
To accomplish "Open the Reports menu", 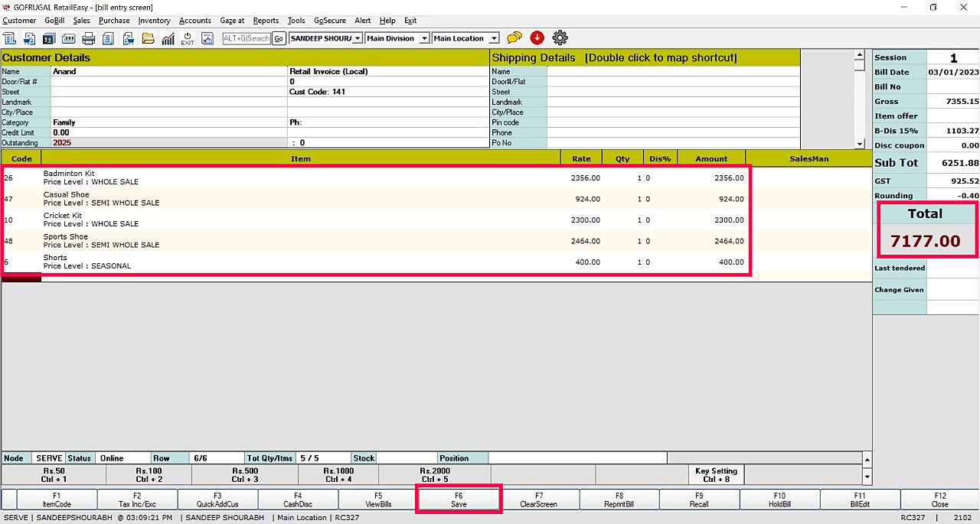I will (x=266, y=21).
